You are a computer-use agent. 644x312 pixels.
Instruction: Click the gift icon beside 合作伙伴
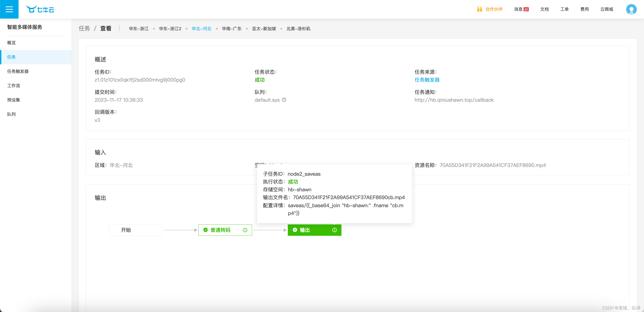point(479,9)
